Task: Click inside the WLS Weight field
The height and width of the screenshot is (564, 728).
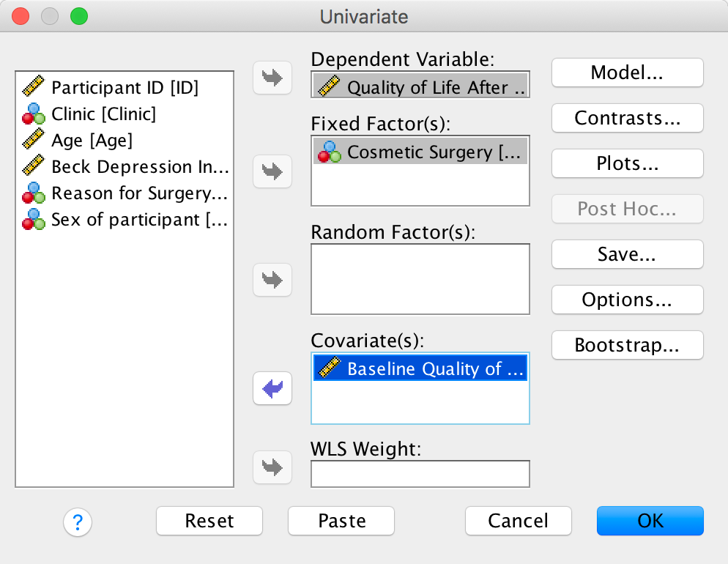Action: pos(420,474)
